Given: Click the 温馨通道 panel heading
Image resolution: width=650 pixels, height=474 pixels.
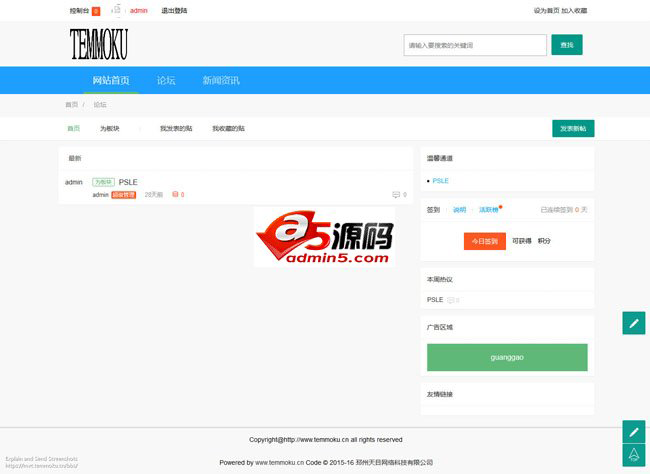Looking at the screenshot, I should coord(440,158).
